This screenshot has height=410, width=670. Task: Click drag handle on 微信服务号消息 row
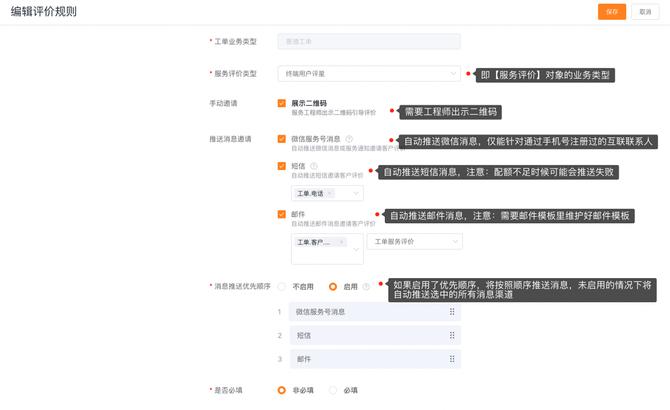[452, 312]
